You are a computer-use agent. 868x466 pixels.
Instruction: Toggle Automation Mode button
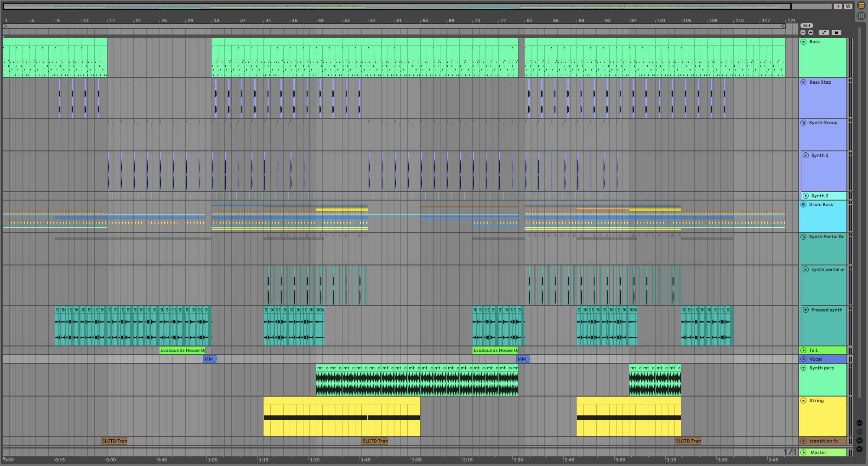pos(824,33)
